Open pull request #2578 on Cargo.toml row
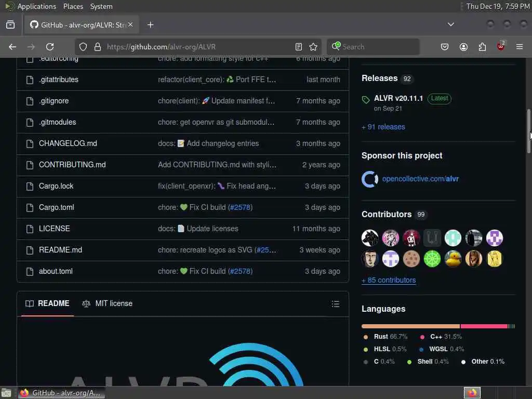 (240, 208)
